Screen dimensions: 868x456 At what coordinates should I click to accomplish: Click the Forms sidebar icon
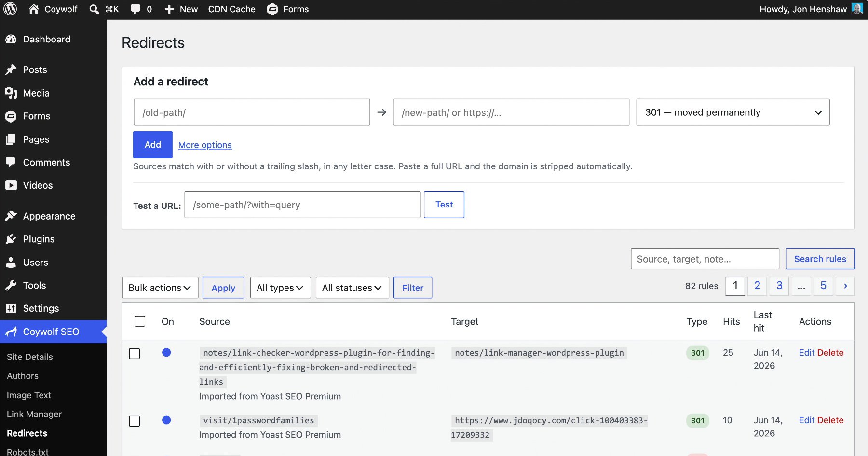coord(11,116)
